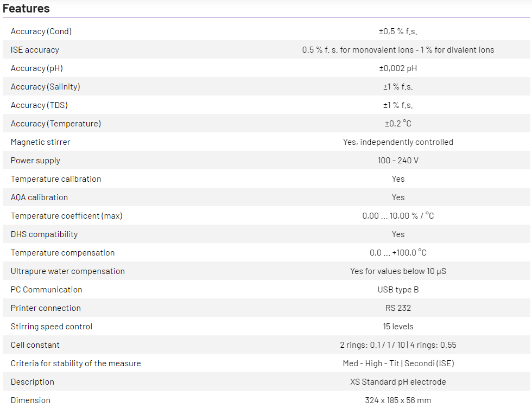The height and width of the screenshot is (408, 532).
Task: Select the Accuracy (Cond) row label
Action: (41, 31)
